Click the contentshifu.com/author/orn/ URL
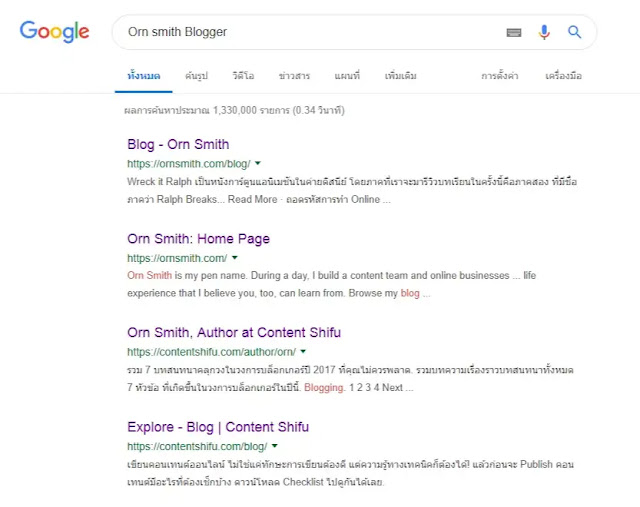 pyautogui.click(x=211, y=352)
